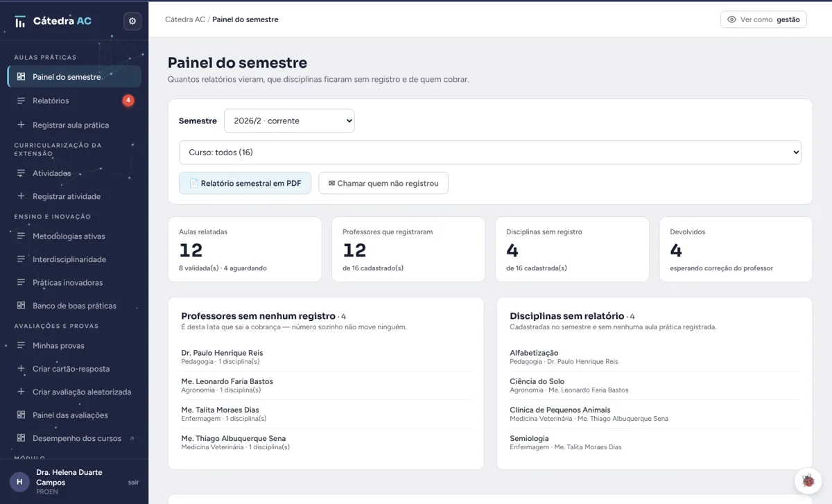Click the sair logout link
Viewport: 832px width, 504px height.
134,482
